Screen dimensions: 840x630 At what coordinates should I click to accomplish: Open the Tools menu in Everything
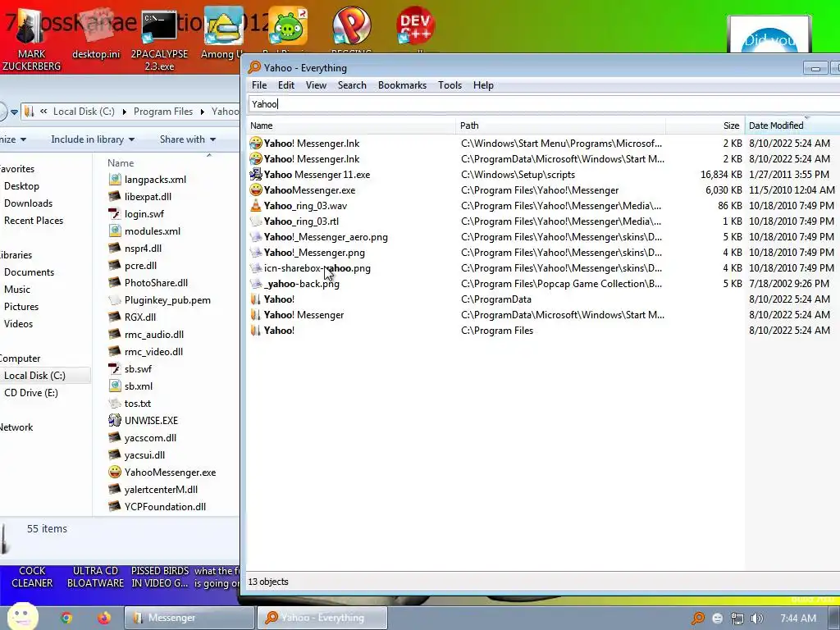(x=450, y=85)
